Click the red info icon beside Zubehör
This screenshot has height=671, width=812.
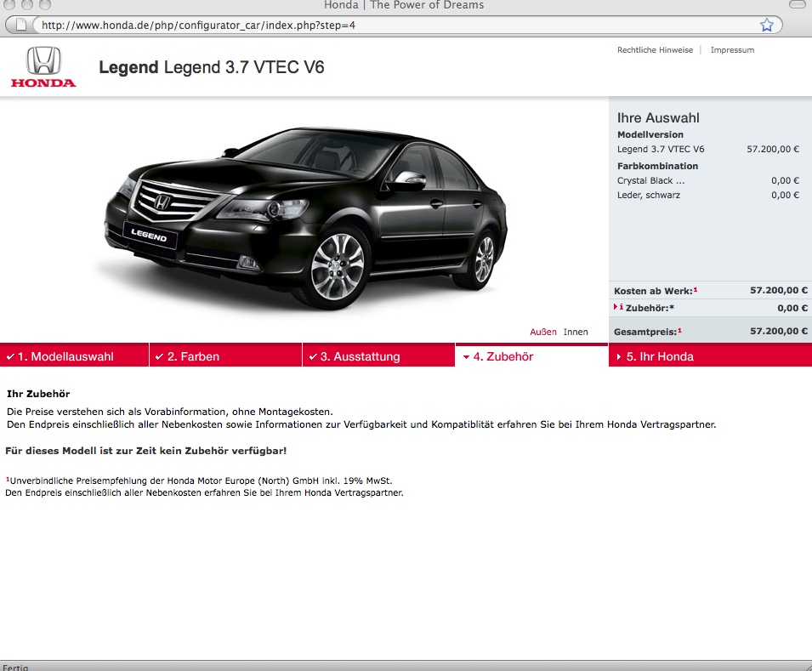619,307
